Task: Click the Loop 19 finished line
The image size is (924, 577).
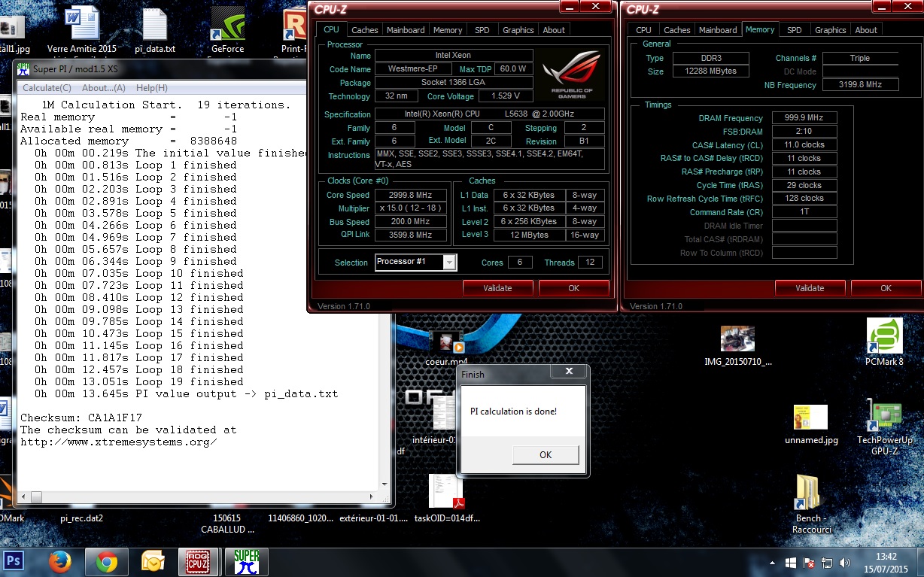Action: click(139, 381)
